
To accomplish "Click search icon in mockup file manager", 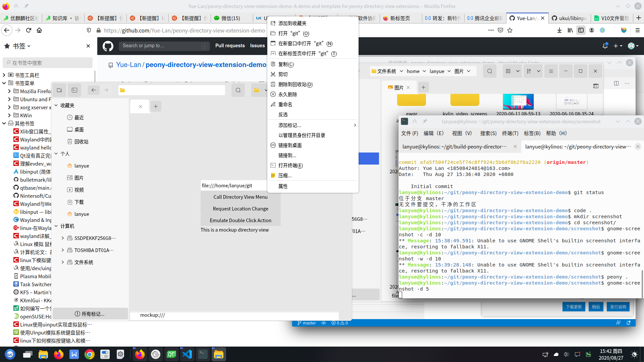I will [x=238, y=90].
